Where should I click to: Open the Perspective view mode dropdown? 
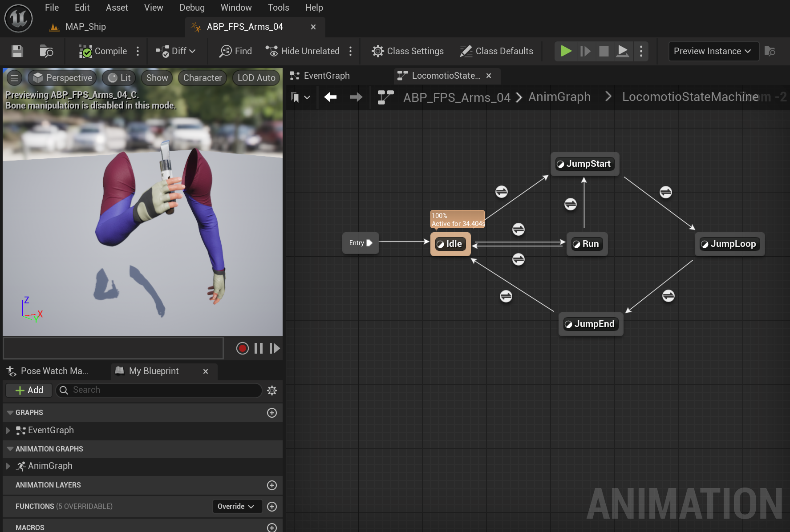coord(62,78)
